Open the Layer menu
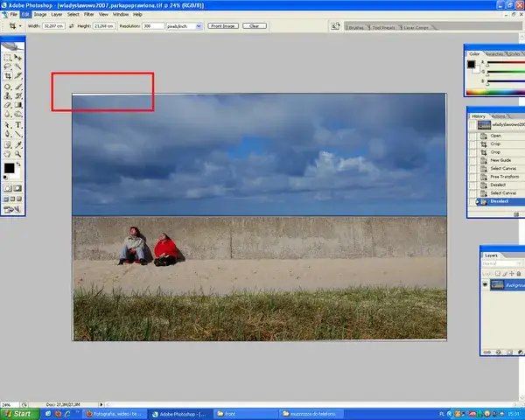The width and height of the screenshot is (525, 420). pyautogui.click(x=57, y=14)
